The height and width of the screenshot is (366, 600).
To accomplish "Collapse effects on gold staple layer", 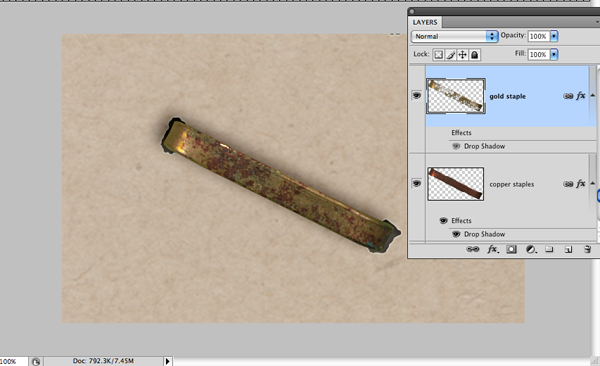I will 593,95.
